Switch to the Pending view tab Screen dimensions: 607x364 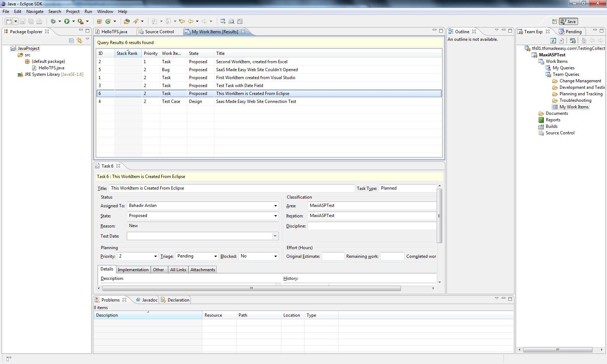coord(570,32)
